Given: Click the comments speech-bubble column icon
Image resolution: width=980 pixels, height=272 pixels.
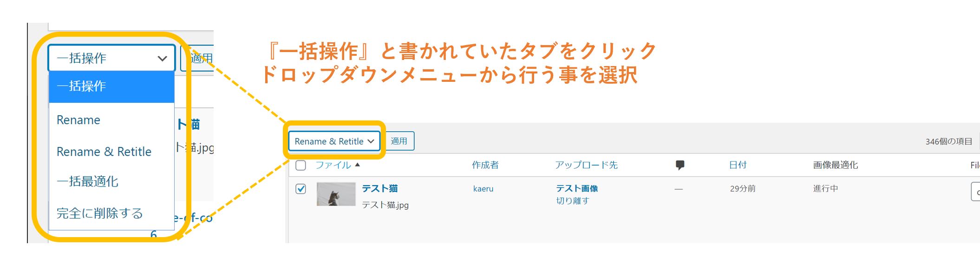Looking at the screenshot, I should (681, 165).
